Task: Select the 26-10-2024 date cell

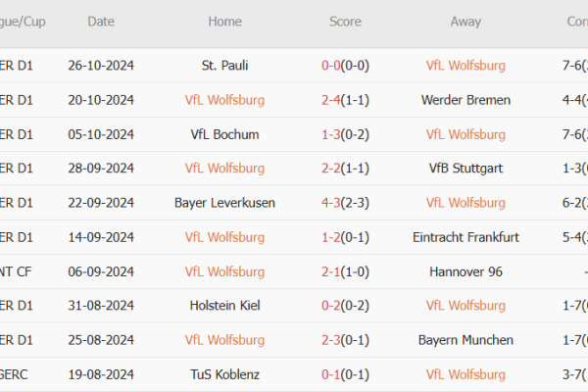Action: point(101,66)
